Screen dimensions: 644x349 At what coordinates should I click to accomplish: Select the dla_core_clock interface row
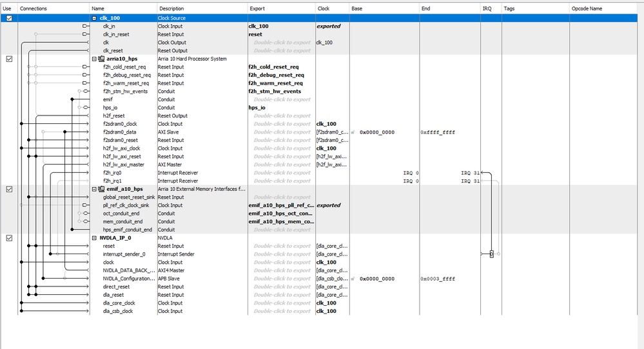tap(119, 303)
